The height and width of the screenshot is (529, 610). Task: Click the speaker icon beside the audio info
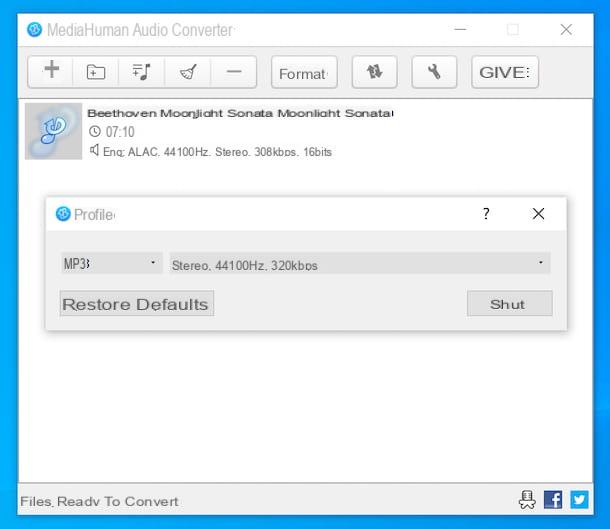(x=94, y=150)
